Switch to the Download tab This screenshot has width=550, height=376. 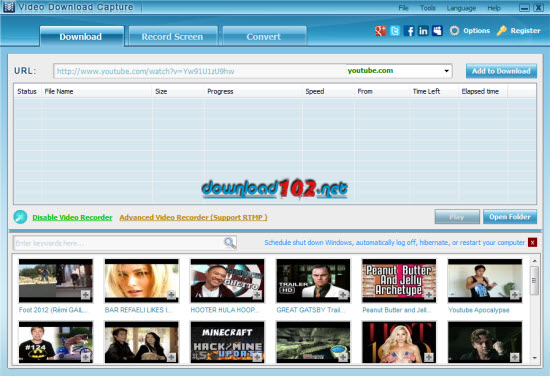82,36
